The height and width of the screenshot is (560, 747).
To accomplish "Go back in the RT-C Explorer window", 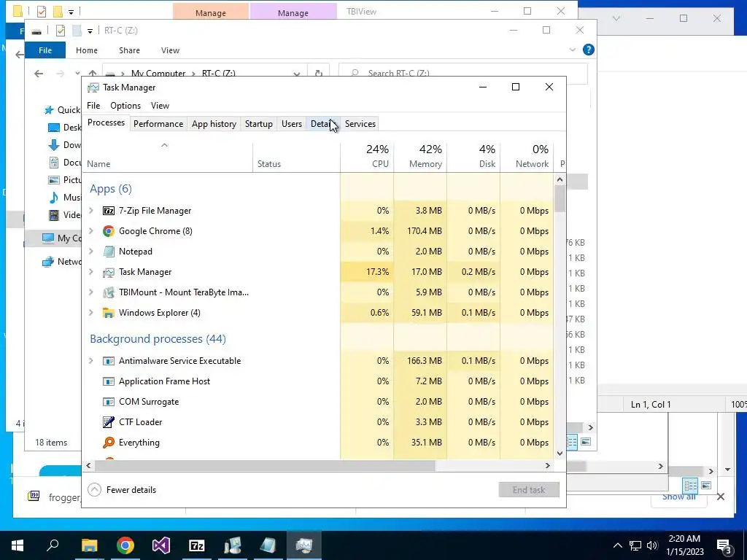I will [x=39, y=74].
